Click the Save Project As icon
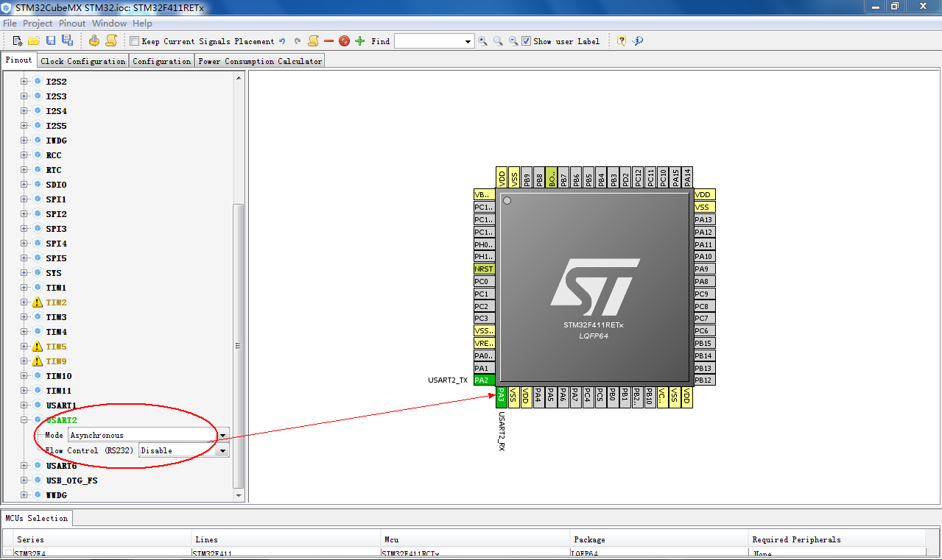The height and width of the screenshot is (560, 942). point(67,41)
